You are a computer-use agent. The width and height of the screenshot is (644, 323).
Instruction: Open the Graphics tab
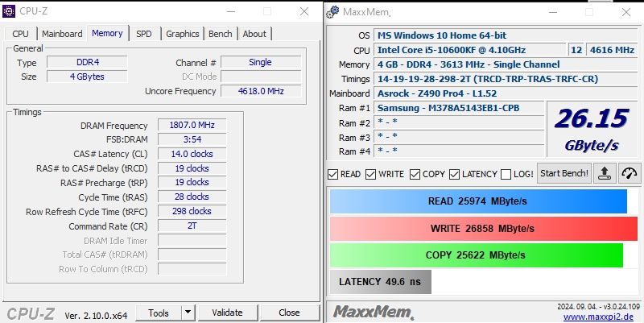pyautogui.click(x=183, y=34)
